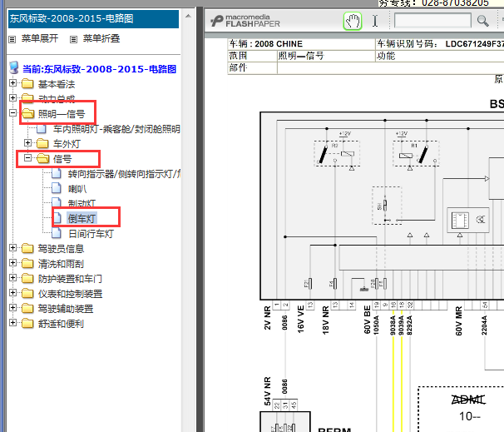
Task: Click the folder icon of 驾驶员信息
Action: tap(27, 248)
